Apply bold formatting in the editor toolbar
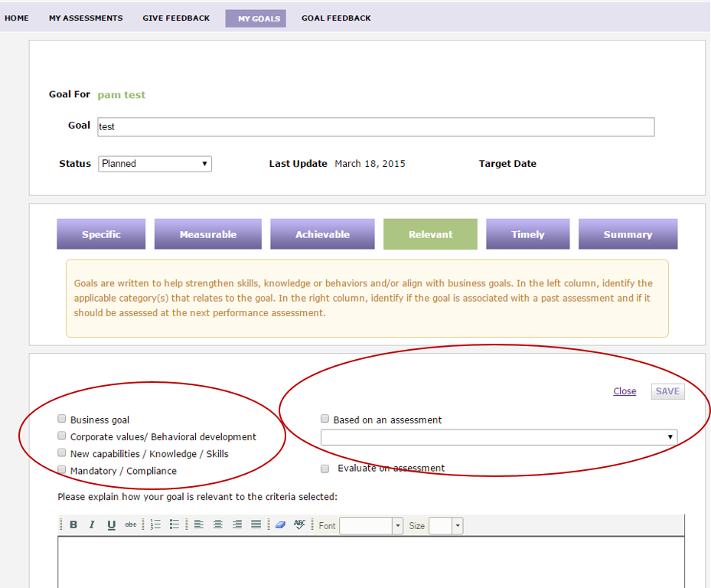The height and width of the screenshot is (588, 711). 73,525
